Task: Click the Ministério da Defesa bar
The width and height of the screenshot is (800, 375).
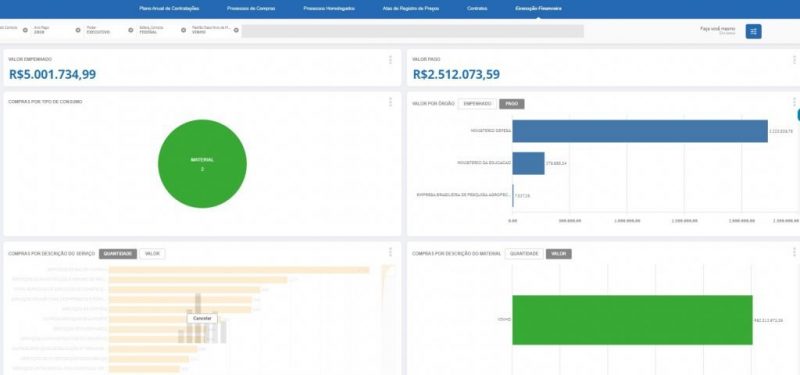Action: (640, 131)
